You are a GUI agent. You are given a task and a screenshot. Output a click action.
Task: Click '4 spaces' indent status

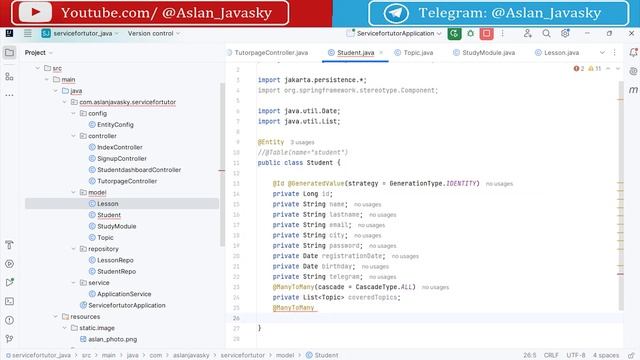point(606,356)
